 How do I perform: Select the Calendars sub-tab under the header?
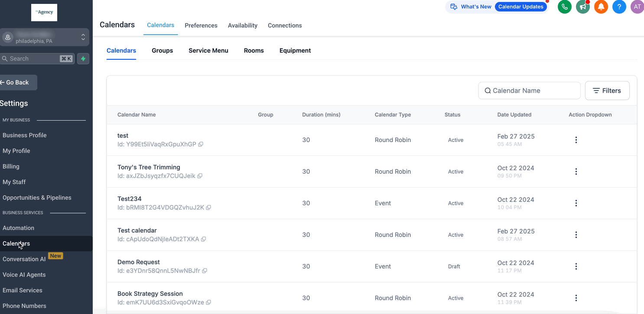click(121, 51)
